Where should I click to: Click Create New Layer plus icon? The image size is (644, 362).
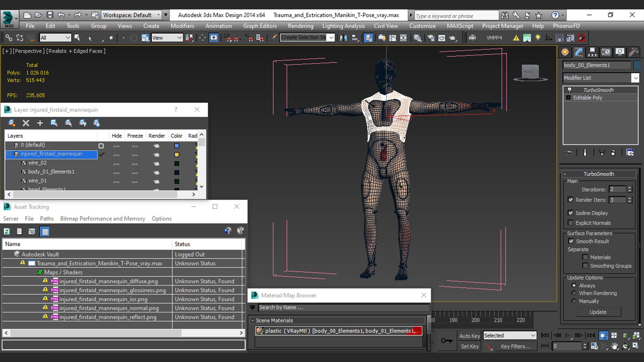(x=40, y=123)
